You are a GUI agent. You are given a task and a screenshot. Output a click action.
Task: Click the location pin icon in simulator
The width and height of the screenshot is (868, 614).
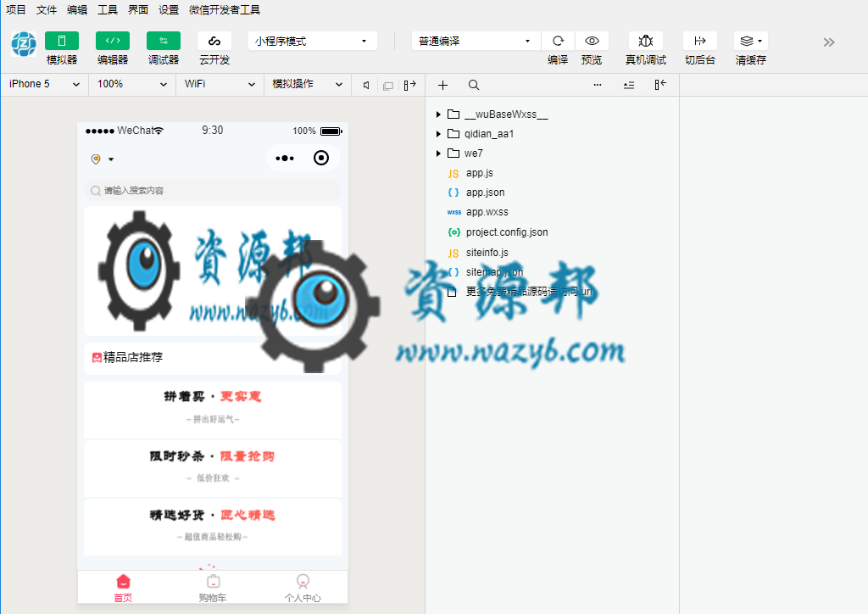pyautogui.click(x=96, y=159)
